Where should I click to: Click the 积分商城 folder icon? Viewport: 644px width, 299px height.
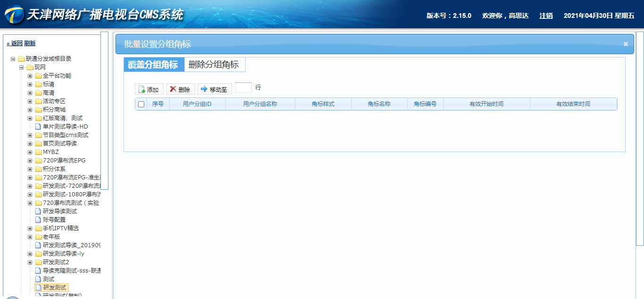(x=38, y=110)
